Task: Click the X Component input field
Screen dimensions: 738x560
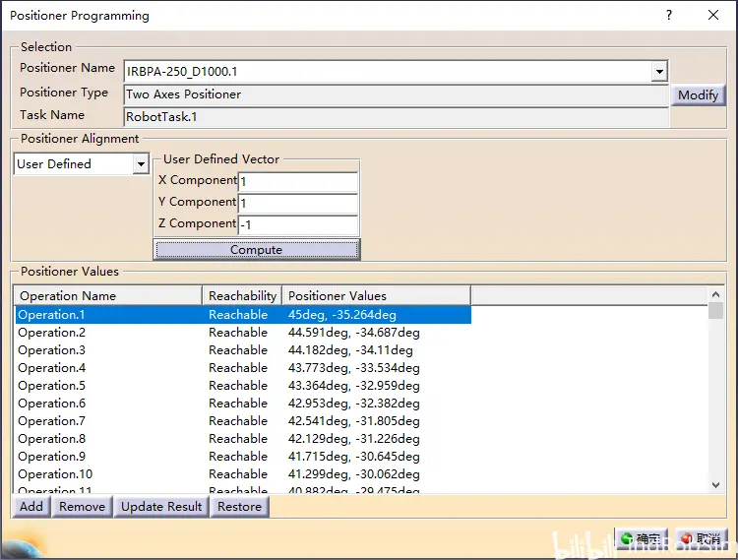Action: pyautogui.click(x=298, y=181)
